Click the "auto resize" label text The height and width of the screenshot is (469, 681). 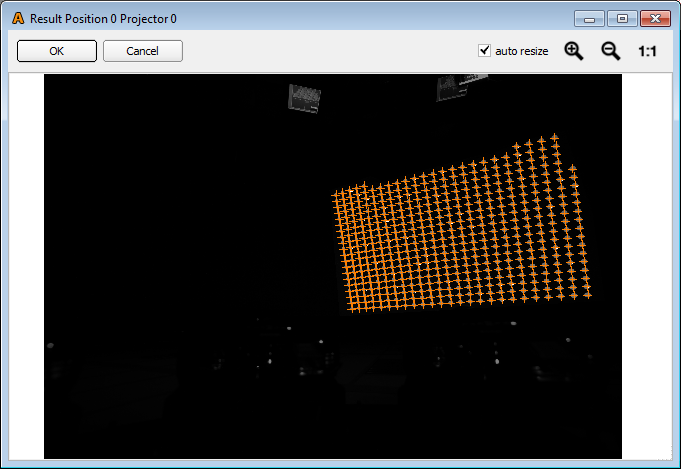pyautogui.click(x=521, y=51)
